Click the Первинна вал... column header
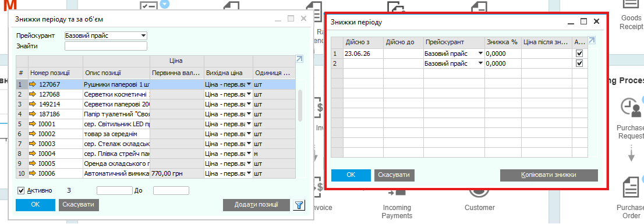644x224 pixels. point(176,73)
